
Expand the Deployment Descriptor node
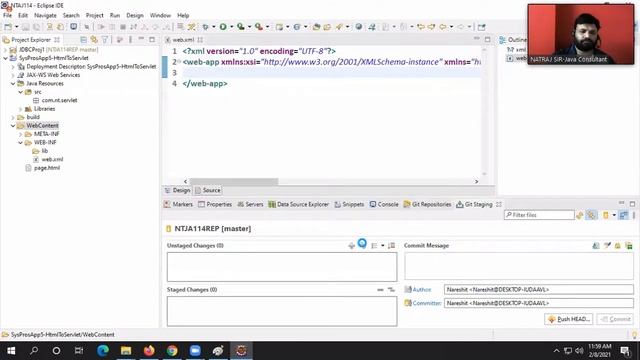point(13,67)
